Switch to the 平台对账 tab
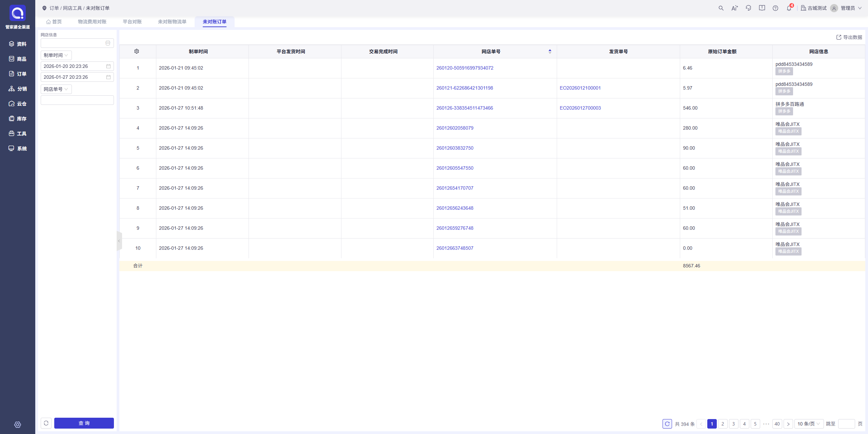The image size is (868, 434). (132, 22)
